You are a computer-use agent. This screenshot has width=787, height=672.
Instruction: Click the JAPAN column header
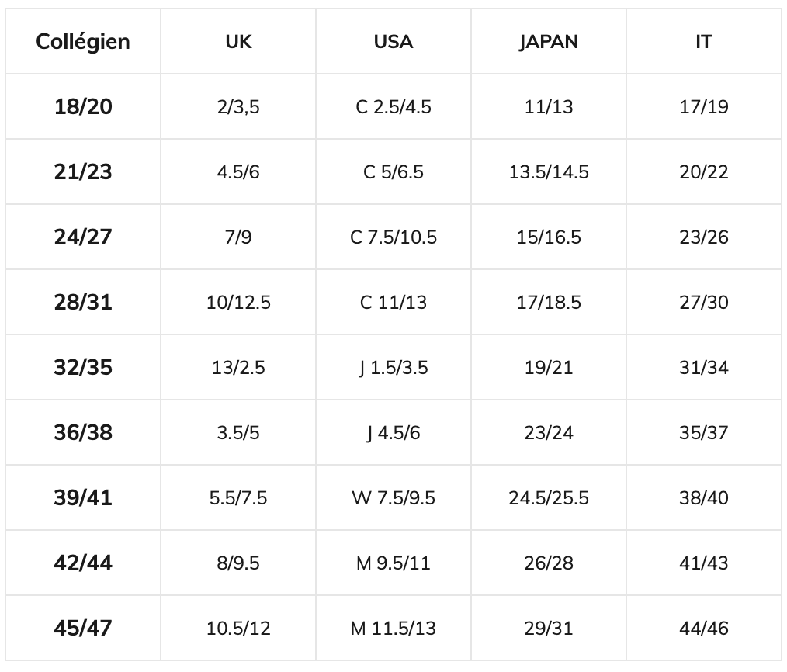pos(549,42)
